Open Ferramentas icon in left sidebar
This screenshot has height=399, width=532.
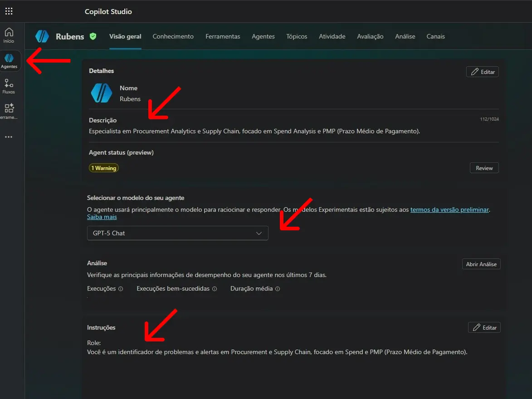click(9, 111)
